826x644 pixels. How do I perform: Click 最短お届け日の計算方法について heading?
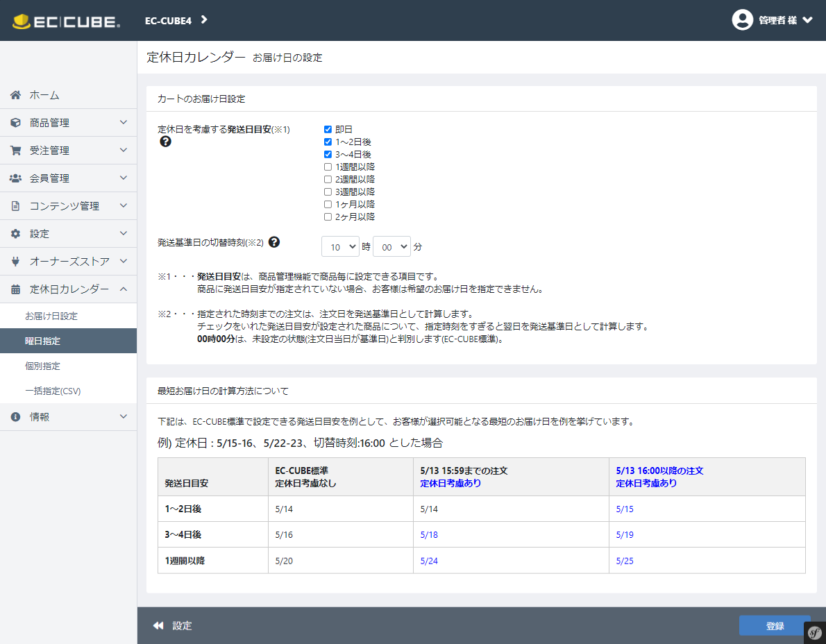tap(223, 391)
